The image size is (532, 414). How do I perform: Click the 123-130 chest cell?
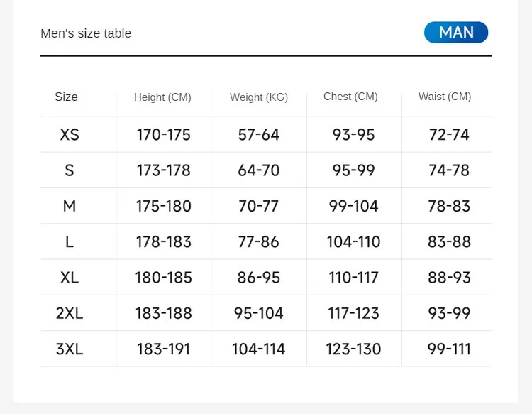point(353,349)
